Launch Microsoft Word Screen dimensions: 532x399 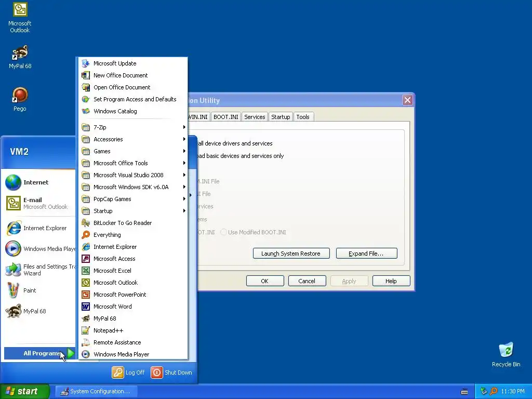tap(133, 307)
